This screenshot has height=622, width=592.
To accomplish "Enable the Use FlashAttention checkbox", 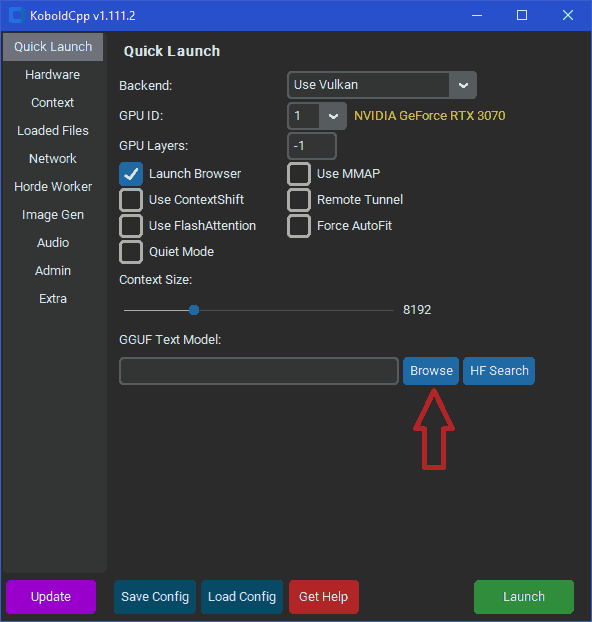I will coord(131,226).
